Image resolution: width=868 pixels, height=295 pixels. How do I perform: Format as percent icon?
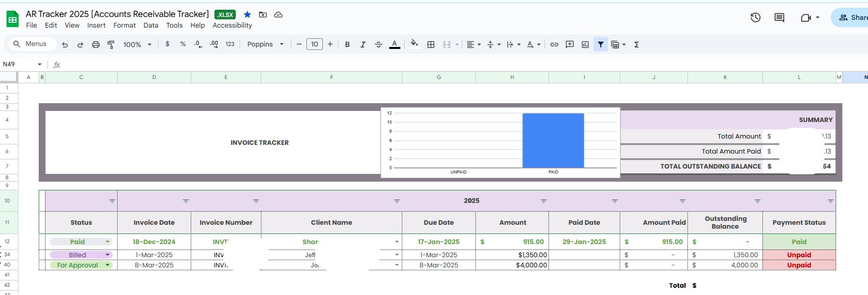[183, 44]
